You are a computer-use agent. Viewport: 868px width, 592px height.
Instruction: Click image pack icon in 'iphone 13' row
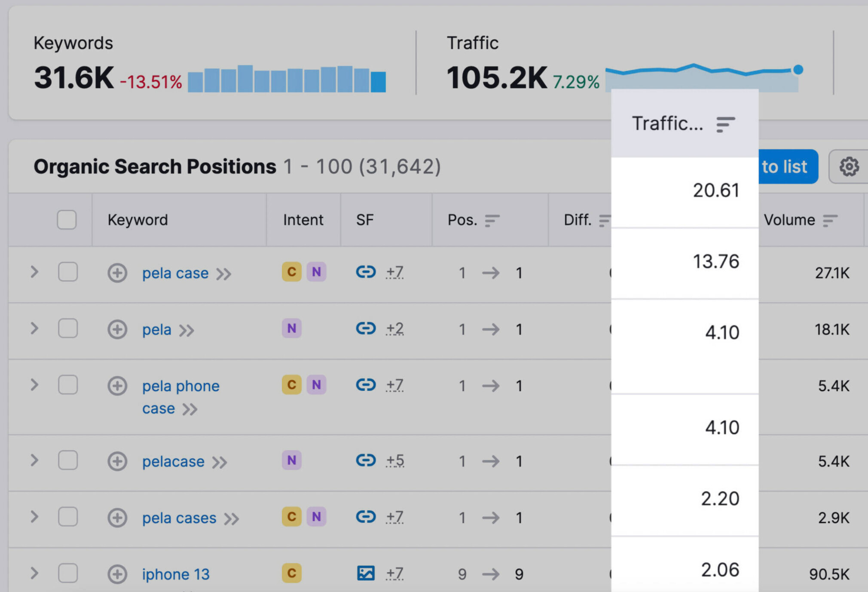[366, 573]
